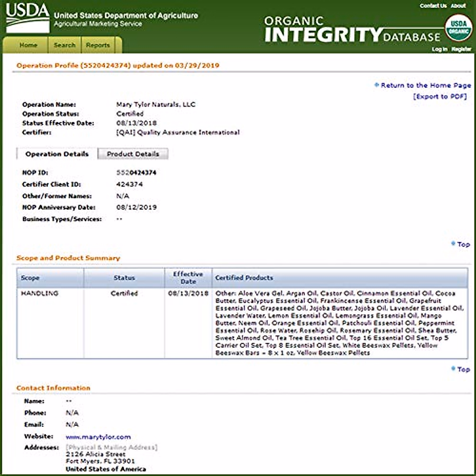The height and width of the screenshot is (476, 476).
Task: Click the Scope column header
Action: [30, 278]
